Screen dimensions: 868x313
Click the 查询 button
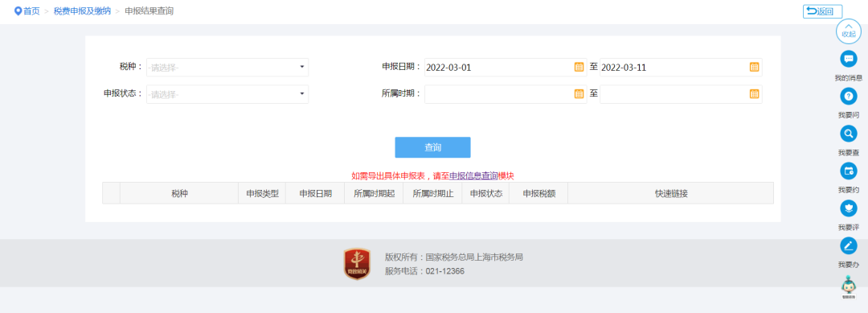[x=432, y=147]
